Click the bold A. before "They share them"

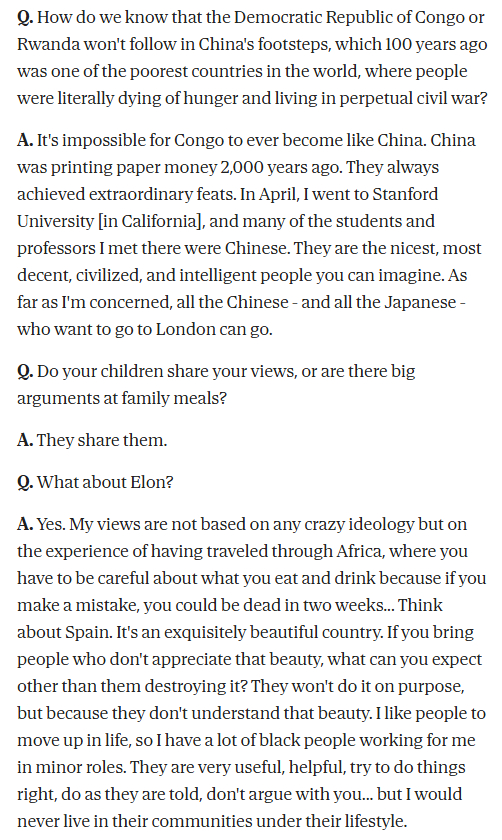[25, 440]
